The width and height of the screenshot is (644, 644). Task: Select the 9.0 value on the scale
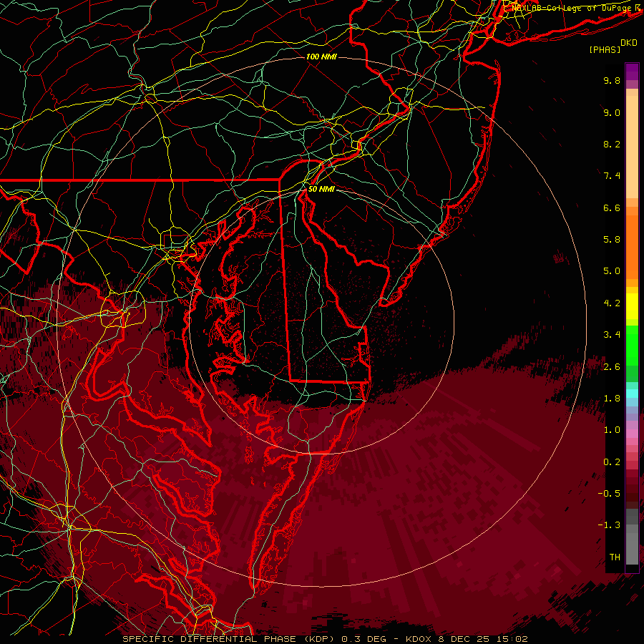click(x=612, y=113)
